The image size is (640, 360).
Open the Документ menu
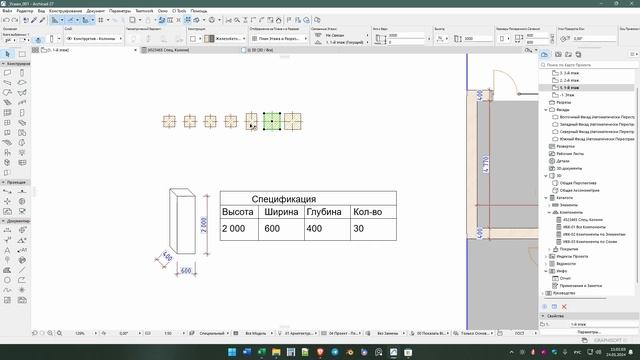[96, 11]
